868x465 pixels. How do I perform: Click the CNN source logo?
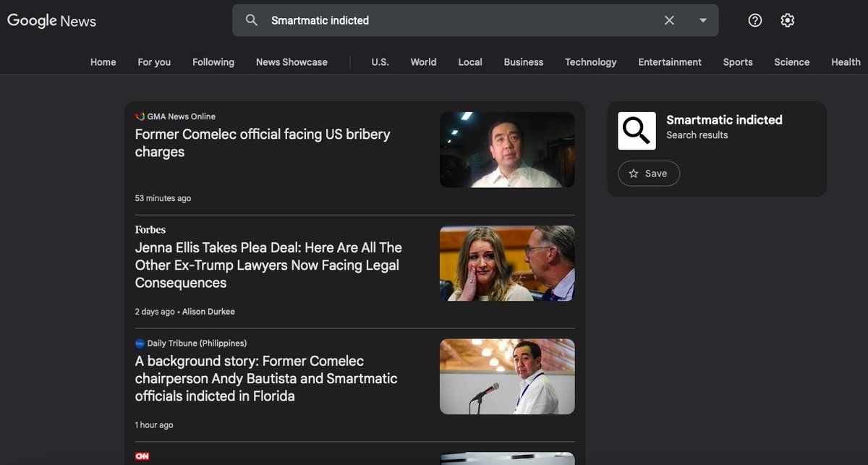tap(142, 456)
